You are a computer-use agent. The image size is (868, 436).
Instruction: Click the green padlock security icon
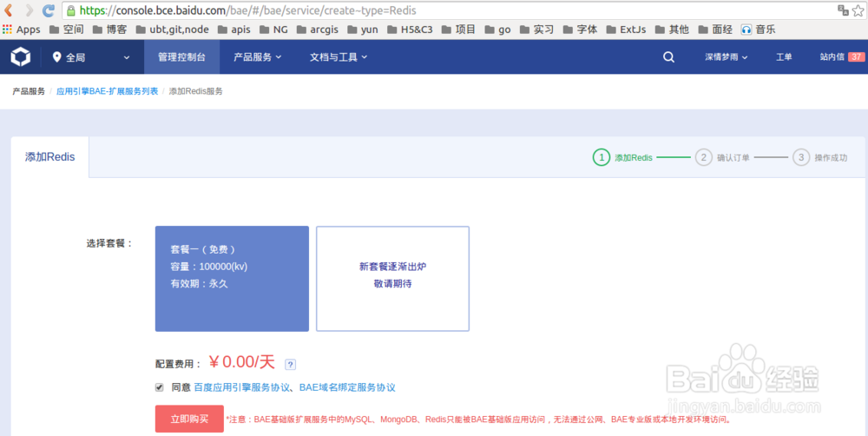[71, 10]
